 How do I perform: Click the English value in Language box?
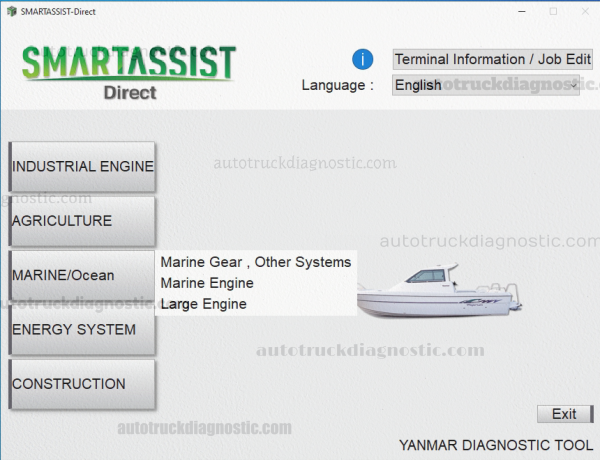419,85
